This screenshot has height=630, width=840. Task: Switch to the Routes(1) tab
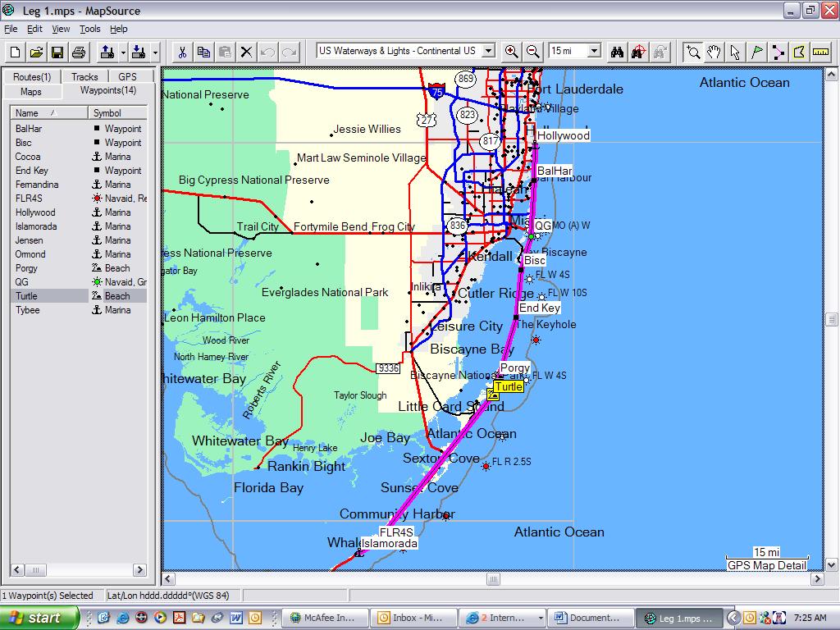(32, 76)
